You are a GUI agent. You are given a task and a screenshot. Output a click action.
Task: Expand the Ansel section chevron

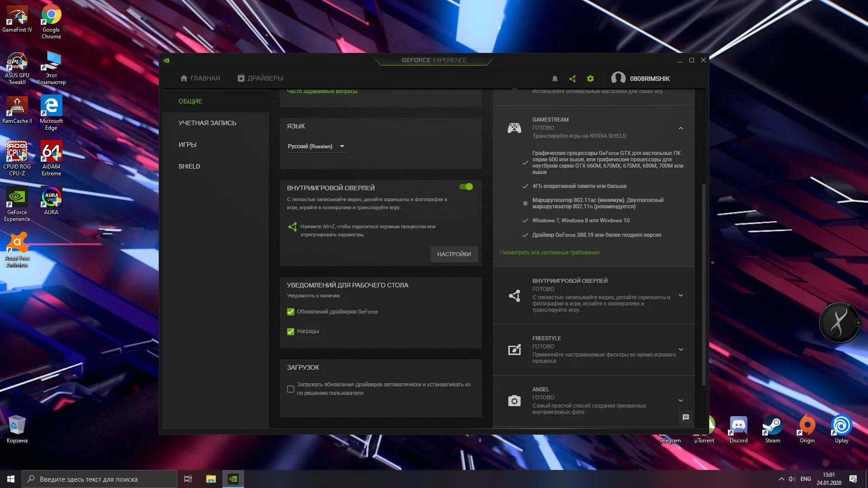[x=680, y=400]
